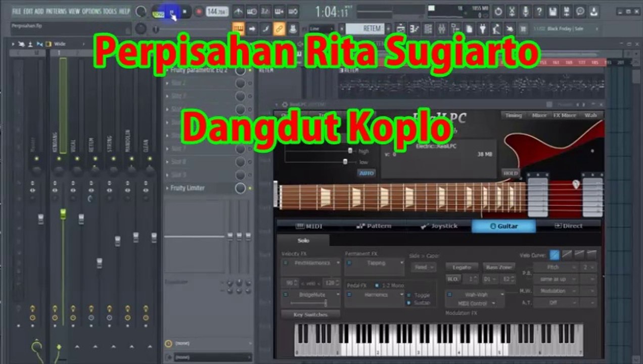
Task: Click the stamp tool icon in the second toolbar row
Action: tap(293, 29)
